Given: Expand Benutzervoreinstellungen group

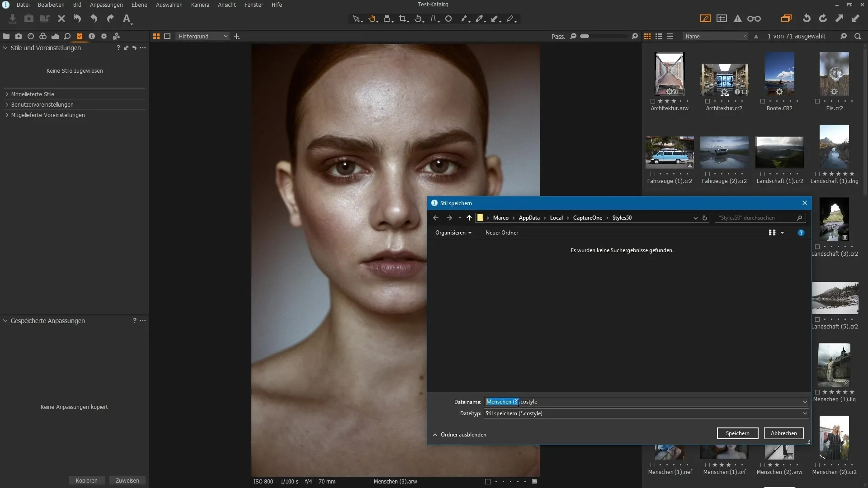Looking at the screenshot, I should (7, 105).
